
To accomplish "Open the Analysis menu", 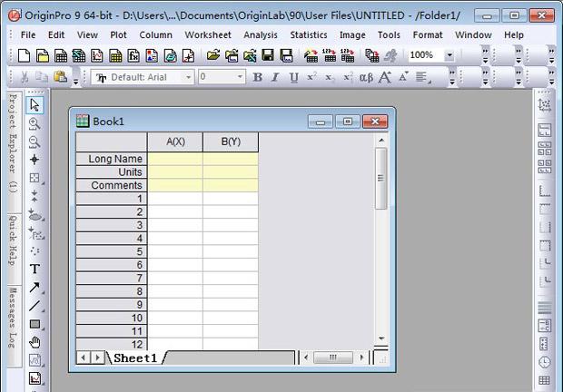I will pyautogui.click(x=261, y=35).
